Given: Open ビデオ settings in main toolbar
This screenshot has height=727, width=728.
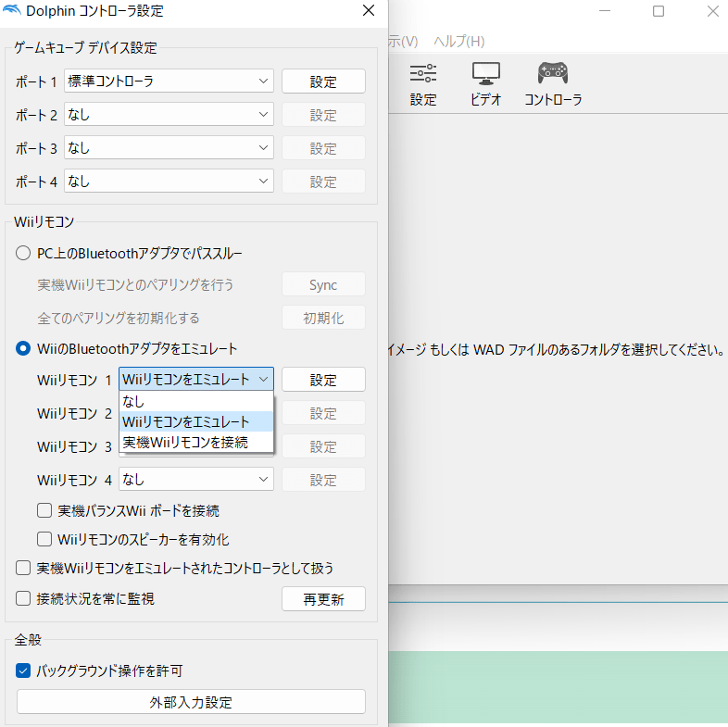Looking at the screenshot, I should coord(485,84).
